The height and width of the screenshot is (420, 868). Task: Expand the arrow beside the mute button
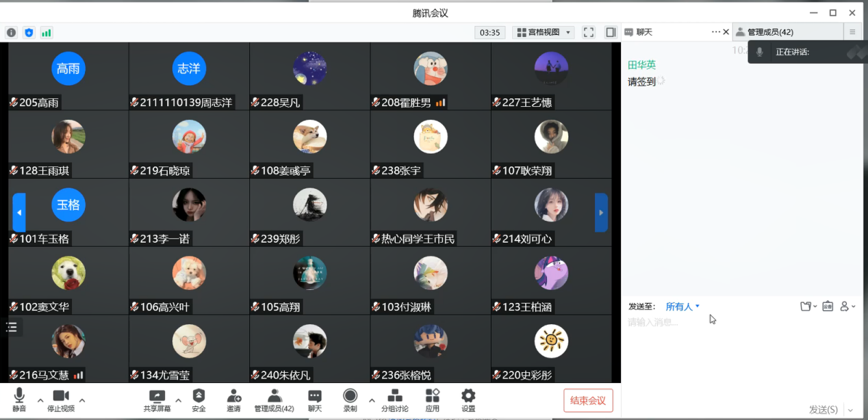pyautogui.click(x=40, y=400)
